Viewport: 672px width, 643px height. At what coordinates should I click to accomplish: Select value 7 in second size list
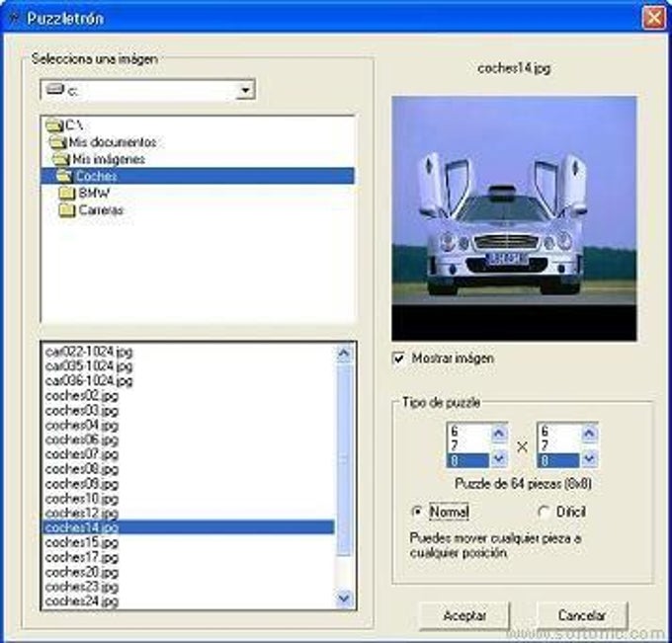pyautogui.click(x=559, y=445)
